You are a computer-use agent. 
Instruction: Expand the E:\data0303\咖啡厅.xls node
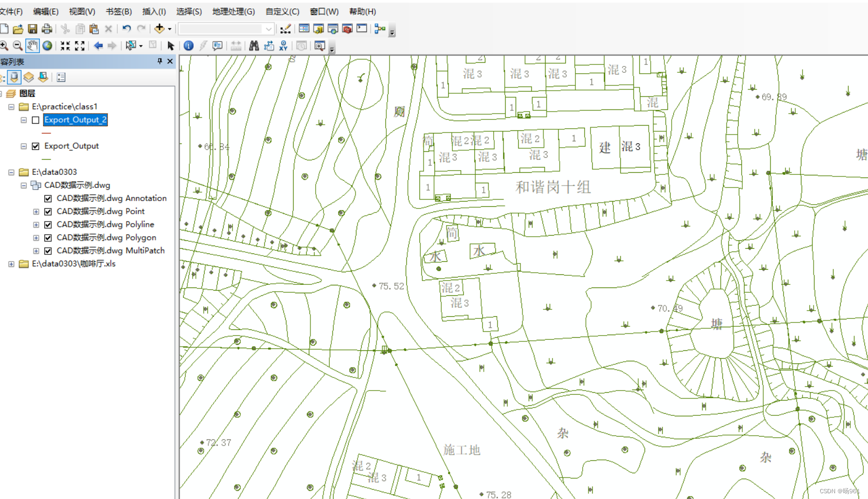12,264
